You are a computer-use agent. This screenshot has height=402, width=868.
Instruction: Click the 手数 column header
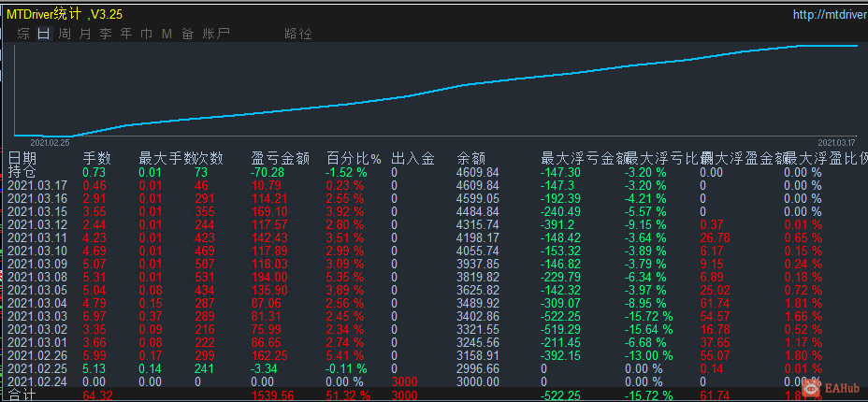[97, 159]
